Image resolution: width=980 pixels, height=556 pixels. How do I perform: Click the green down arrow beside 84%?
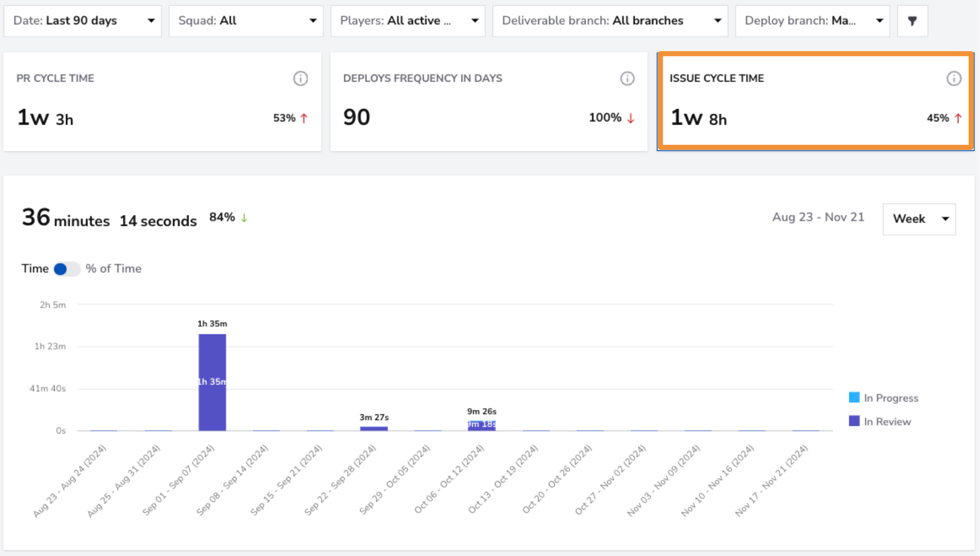tap(244, 218)
